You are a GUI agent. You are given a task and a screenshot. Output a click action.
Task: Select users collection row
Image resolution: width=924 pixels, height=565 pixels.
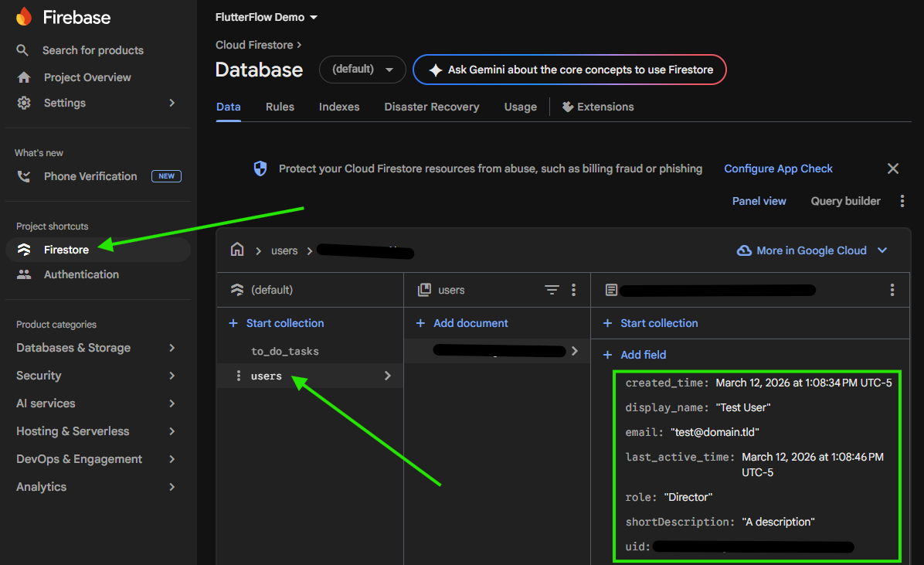[x=310, y=376]
